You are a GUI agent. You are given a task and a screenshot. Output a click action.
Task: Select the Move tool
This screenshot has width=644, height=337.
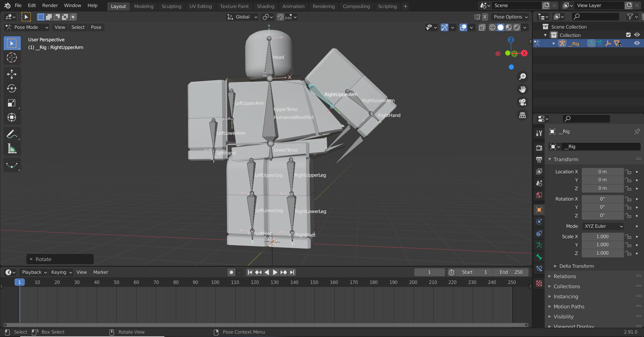pos(12,74)
